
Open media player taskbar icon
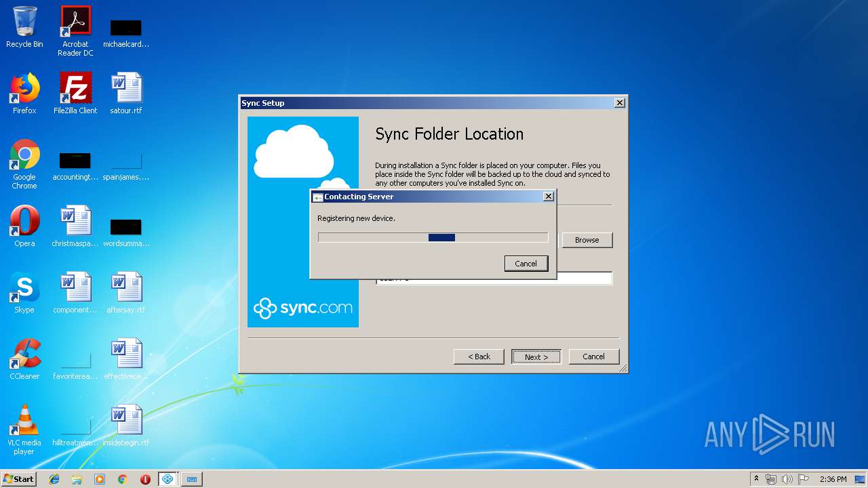point(100,479)
